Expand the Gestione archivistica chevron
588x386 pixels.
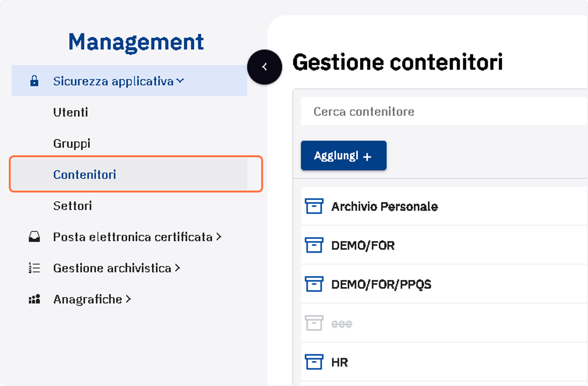click(x=177, y=268)
